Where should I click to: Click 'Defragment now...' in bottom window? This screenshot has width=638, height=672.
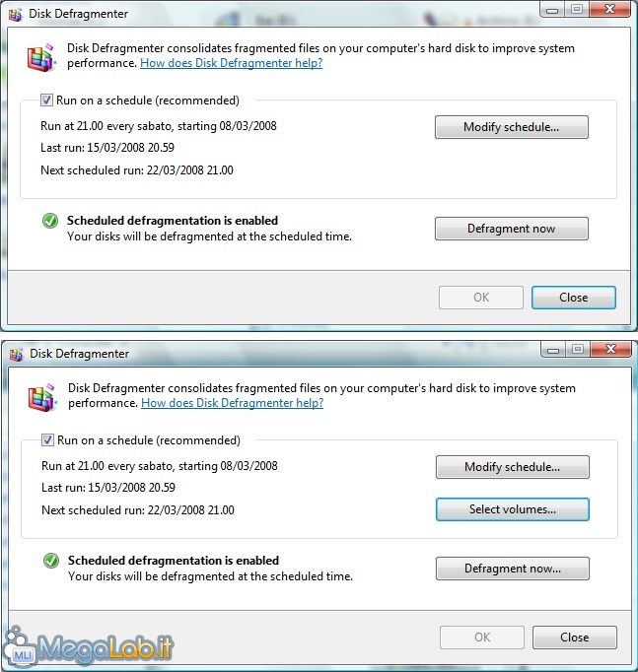coord(513,569)
